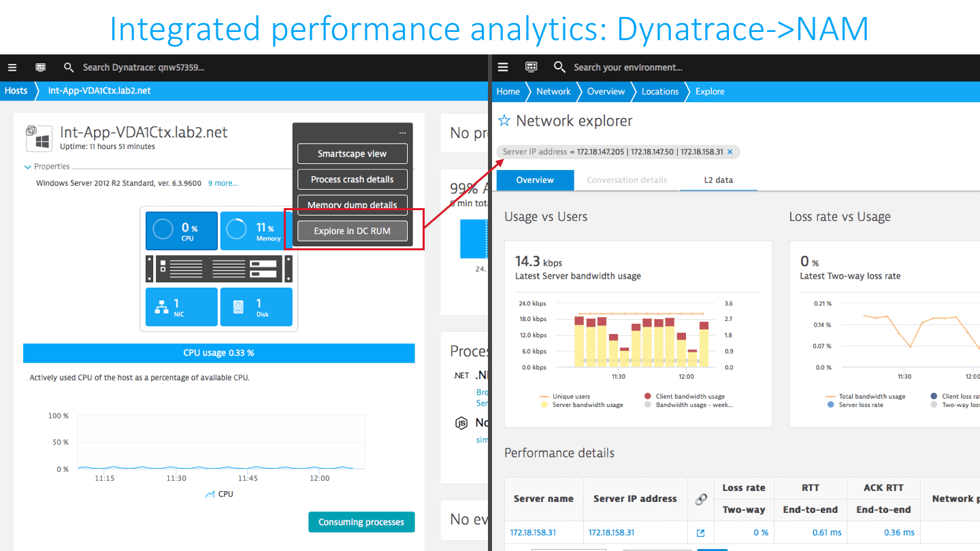Toggle Total bandwidth usage legend item
Image resolution: width=980 pixels, height=551 pixels.
tap(866, 397)
